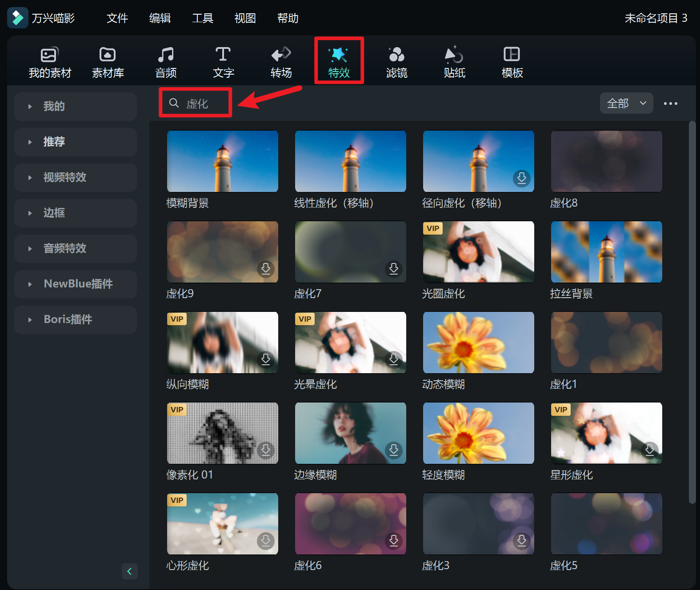Viewport: 700px width, 590px height.
Task: Click the 像素化 01 label text
Action: [x=190, y=475]
